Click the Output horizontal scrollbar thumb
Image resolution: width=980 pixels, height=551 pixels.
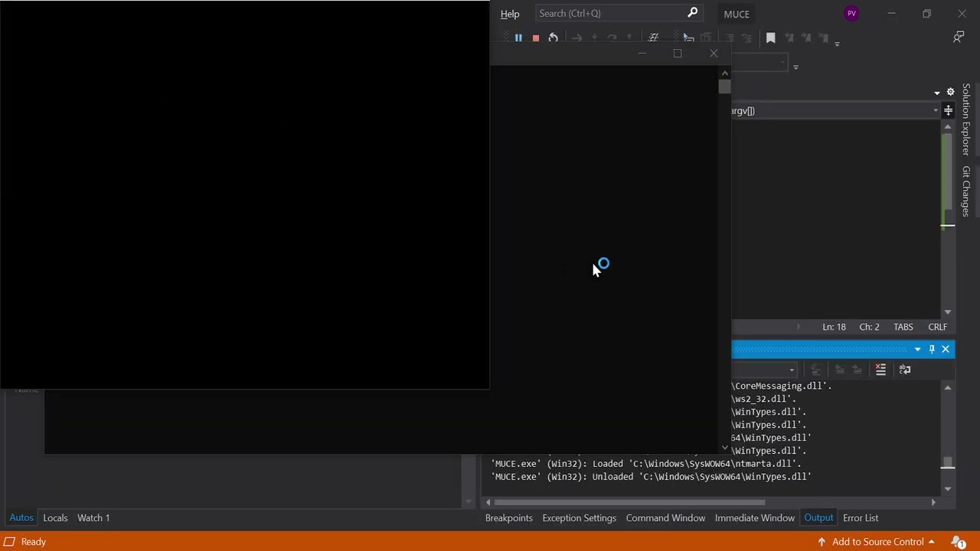click(x=629, y=502)
